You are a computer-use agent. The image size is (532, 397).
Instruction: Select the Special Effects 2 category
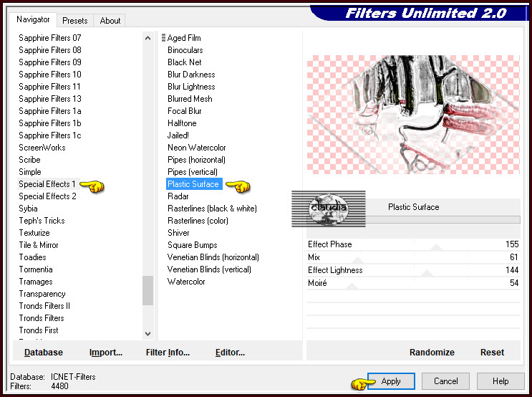47,196
